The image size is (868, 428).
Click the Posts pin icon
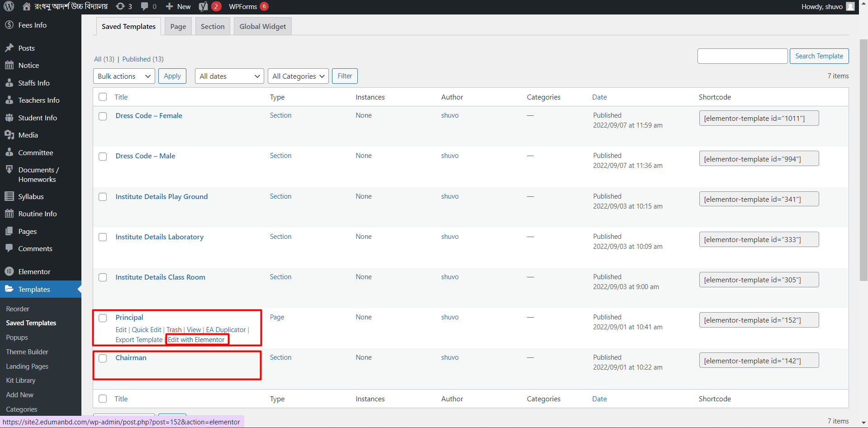(x=9, y=48)
